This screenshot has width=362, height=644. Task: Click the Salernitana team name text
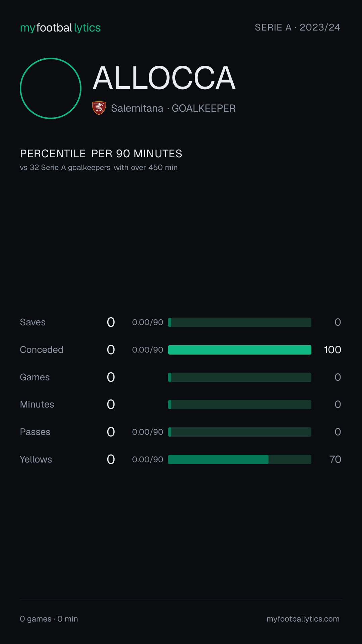pos(137,108)
